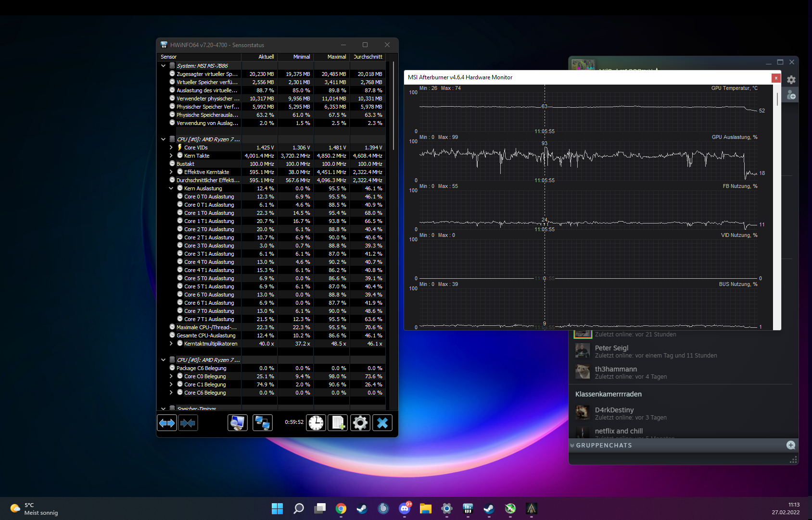Expand the Kerntaktmultiplikatoren row
The height and width of the screenshot is (520, 812).
[171, 344]
